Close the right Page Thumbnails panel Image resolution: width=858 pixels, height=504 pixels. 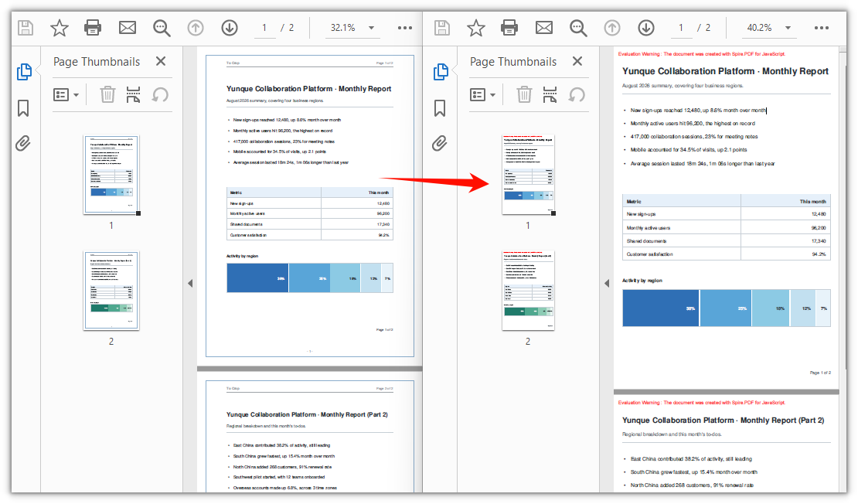click(577, 61)
